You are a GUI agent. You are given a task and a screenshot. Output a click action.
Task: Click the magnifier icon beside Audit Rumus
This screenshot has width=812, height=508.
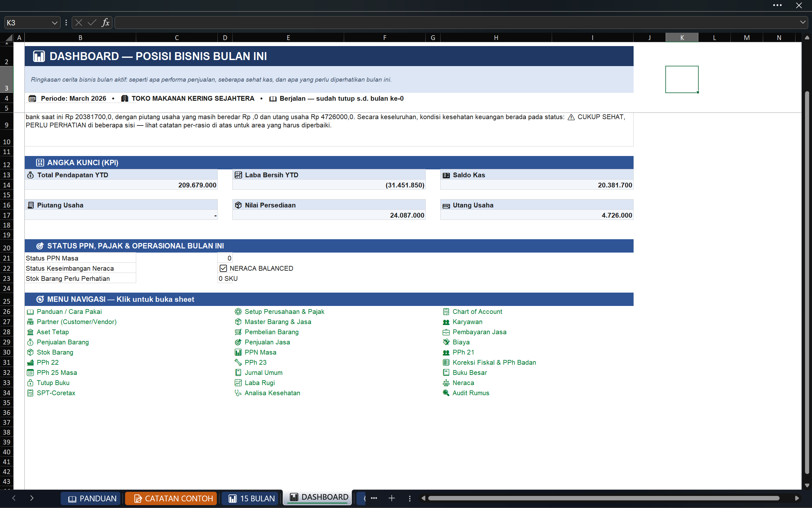pos(446,393)
